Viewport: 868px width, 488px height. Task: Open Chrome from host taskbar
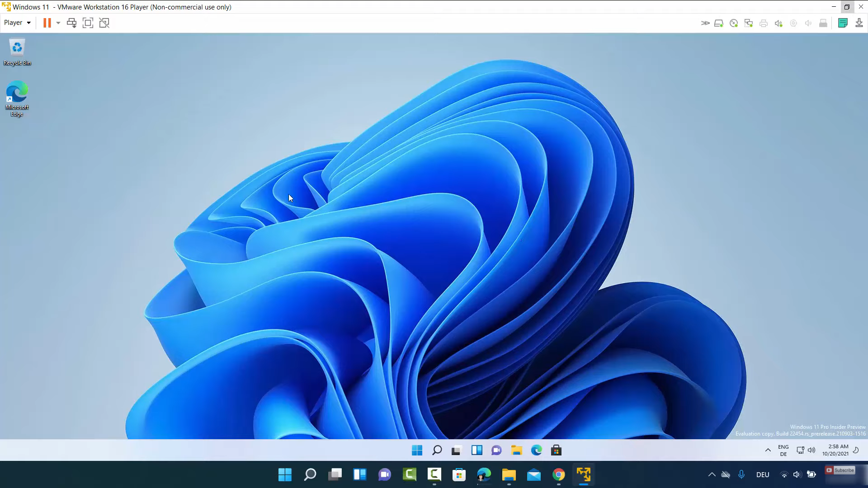coord(559,474)
